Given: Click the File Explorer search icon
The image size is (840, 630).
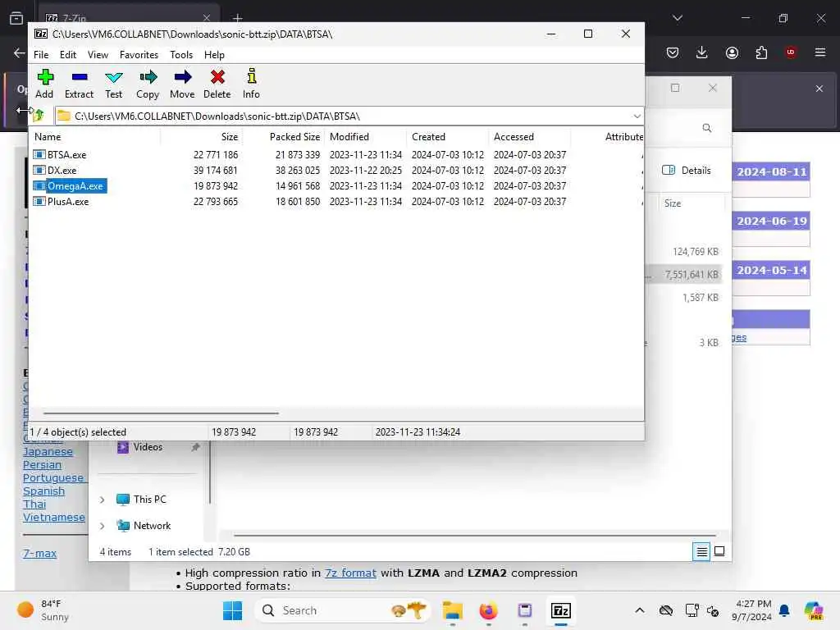Looking at the screenshot, I should (706, 128).
